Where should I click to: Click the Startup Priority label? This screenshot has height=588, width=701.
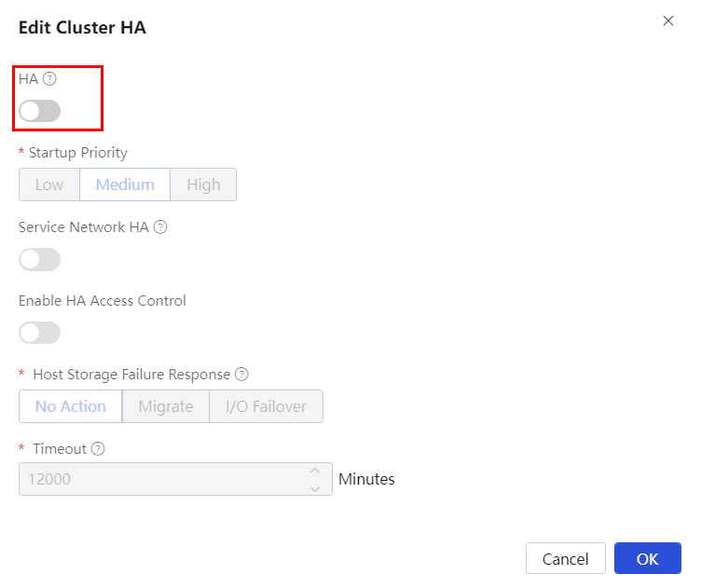coord(78,153)
